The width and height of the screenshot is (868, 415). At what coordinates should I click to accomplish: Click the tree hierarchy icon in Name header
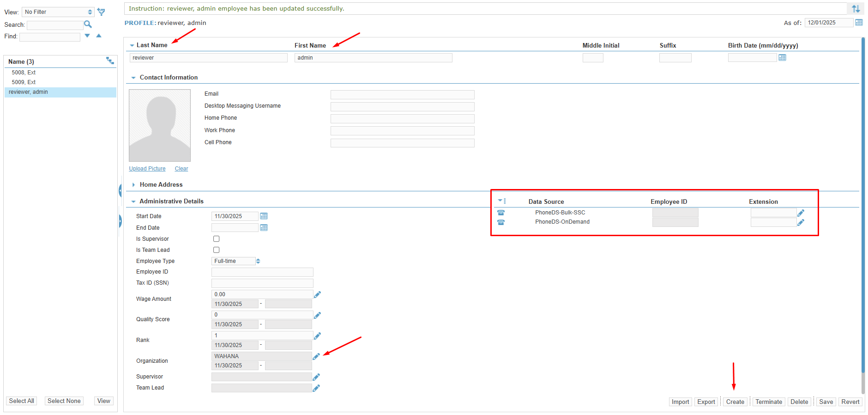[110, 61]
